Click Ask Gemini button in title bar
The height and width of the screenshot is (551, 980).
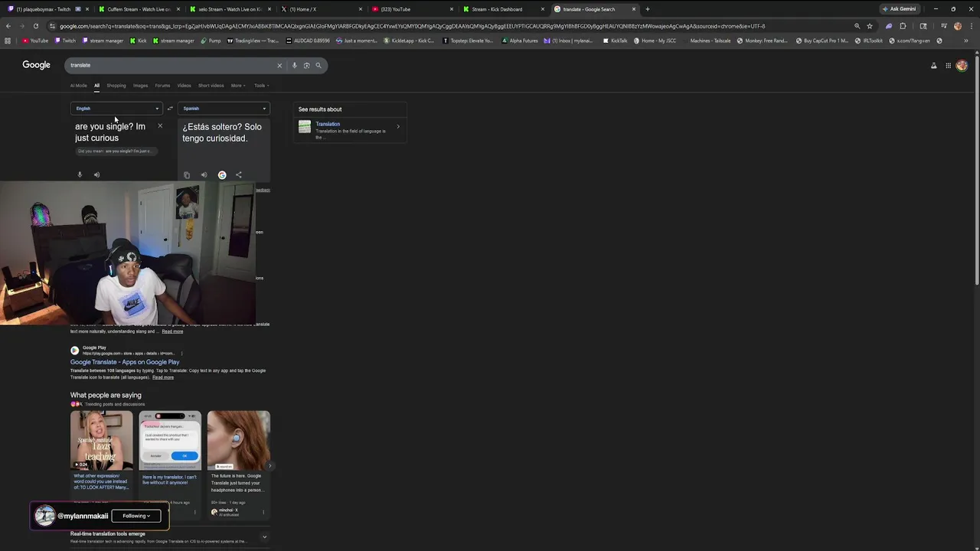click(x=899, y=9)
